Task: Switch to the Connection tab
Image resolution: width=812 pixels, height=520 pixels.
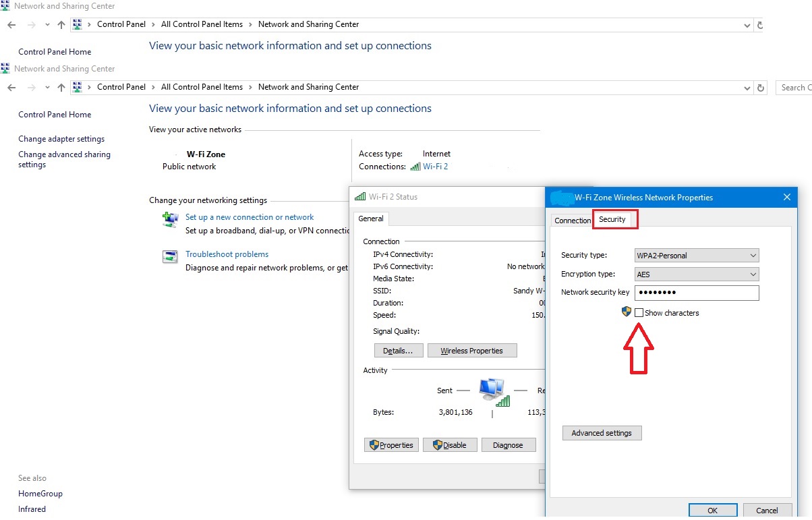Action: point(572,221)
